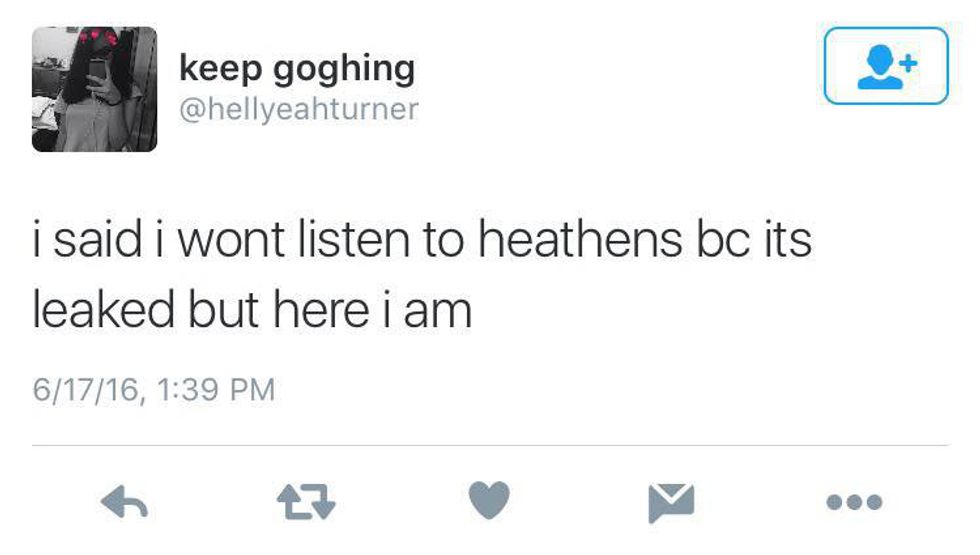Follow @hellyeahturner with the add-person button
The height and width of the screenshot is (555, 980).
click(x=886, y=66)
